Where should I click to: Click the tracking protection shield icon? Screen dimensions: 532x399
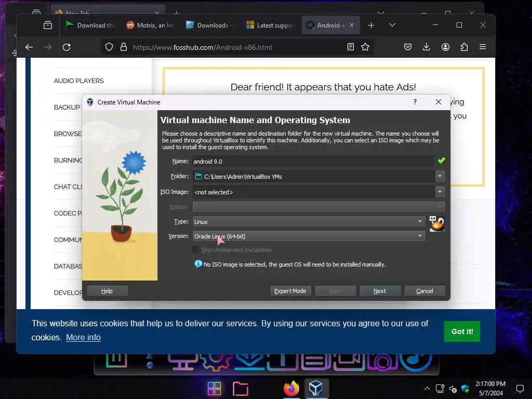point(109,47)
